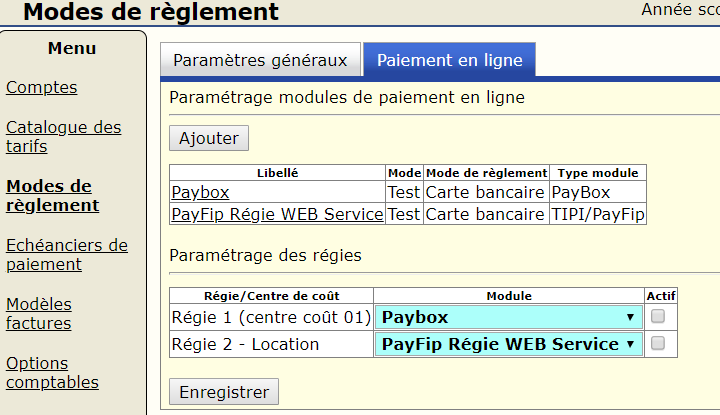Save settings with the Enregistrer button
The width and height of the screenshot is (720, 415).
pyautogui.click(x=224, y=391)
